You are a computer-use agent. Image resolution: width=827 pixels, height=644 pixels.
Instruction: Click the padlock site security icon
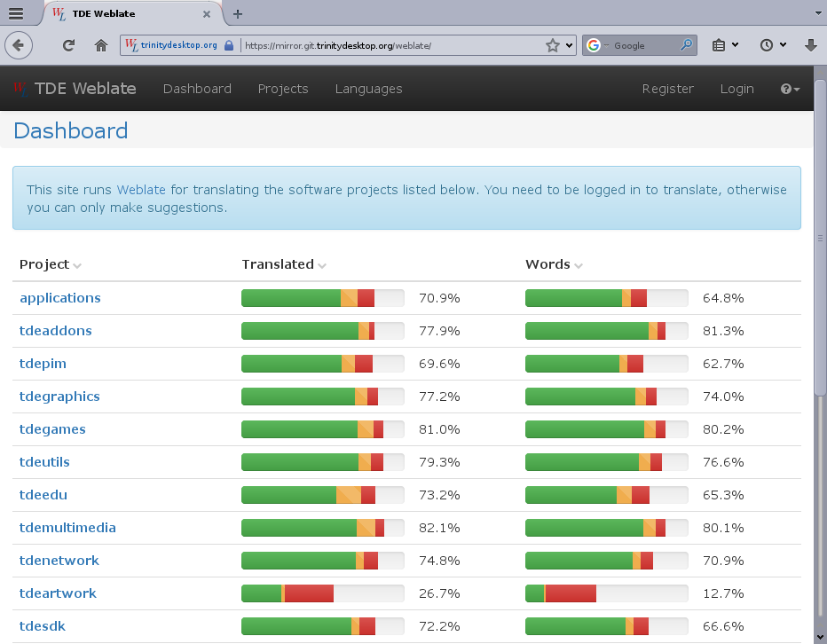229,45
